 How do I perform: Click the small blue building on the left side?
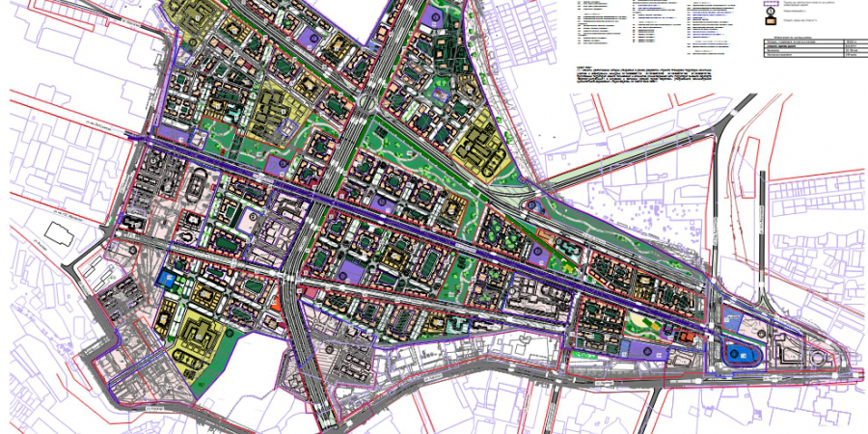pos(166,278)
